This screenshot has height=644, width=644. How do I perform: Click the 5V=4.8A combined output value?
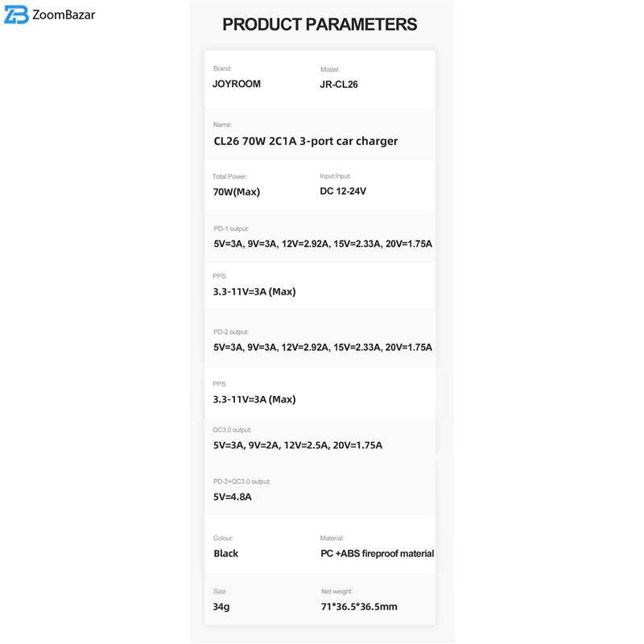point(233,497)
